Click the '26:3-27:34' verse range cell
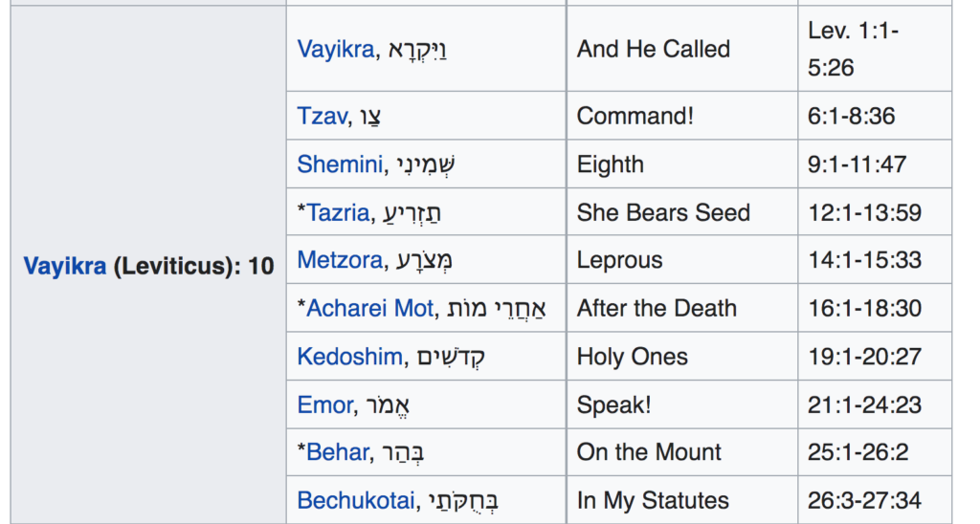 point(864,500)
